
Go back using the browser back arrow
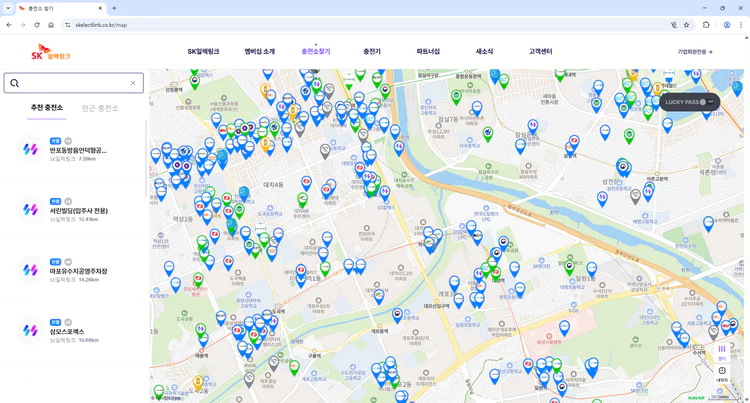[x=9, y=25]
